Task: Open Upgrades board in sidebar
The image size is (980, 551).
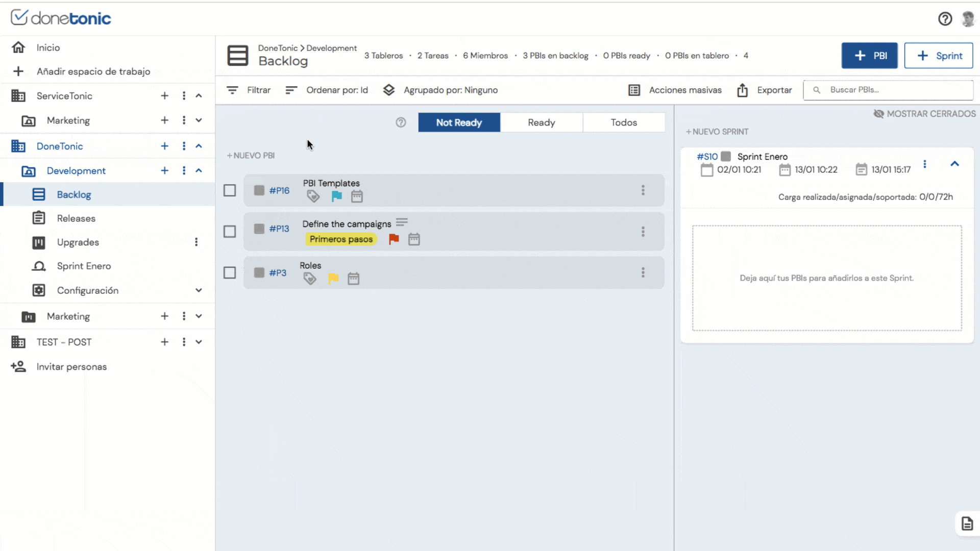Action: tap(78, 242)
